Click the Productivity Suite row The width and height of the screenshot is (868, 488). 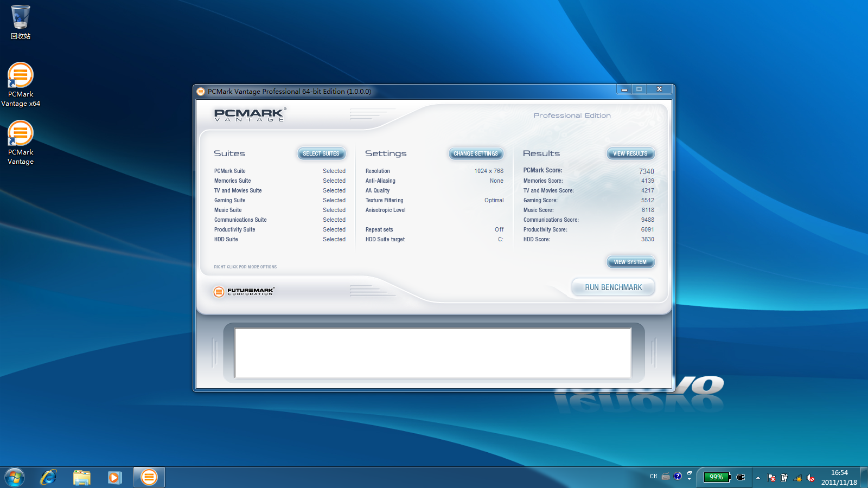tap(280, 229)
